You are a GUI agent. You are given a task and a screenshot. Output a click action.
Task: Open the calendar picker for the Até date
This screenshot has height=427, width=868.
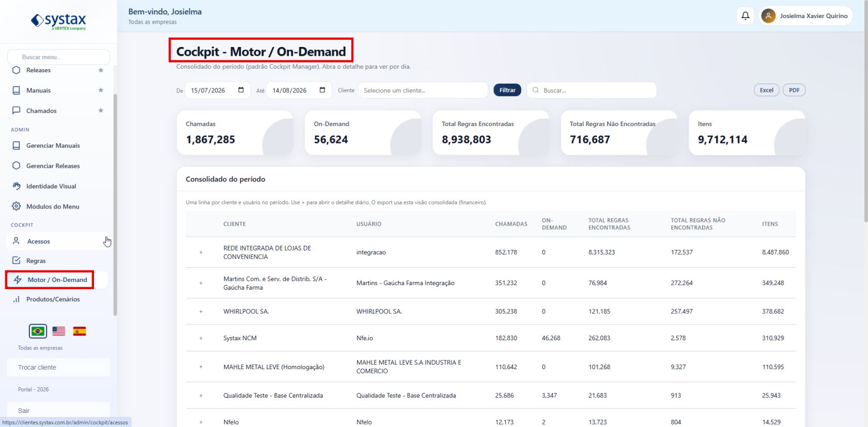322,90
